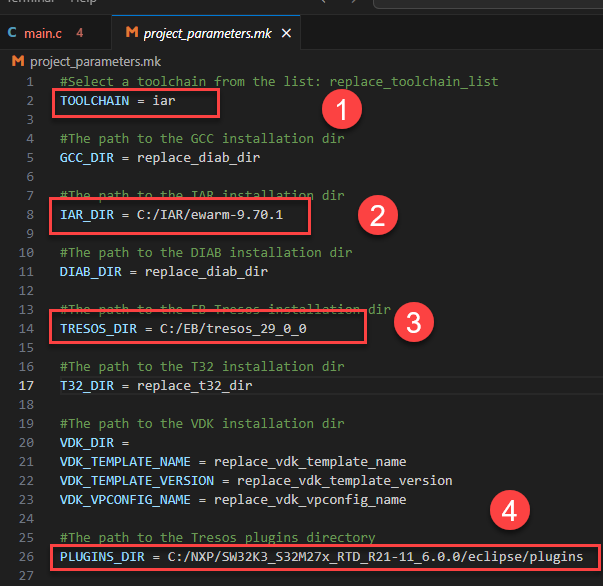Click the toolchain comment 'replace_toolchain_list'
Image resolution: width=603 pixels, height=586 pixels.
click(x=414, y=82)
